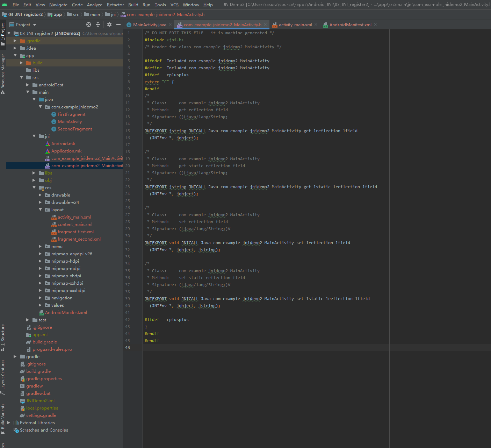Screen dimensions: 491x448
Task: Close the MainActivity.java tab
Action: [170, 24]
